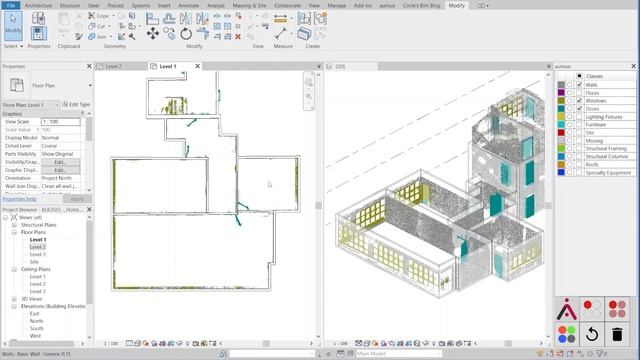Select the round radio next to Site
Screen dimensions: 640x360
(570, 133)
